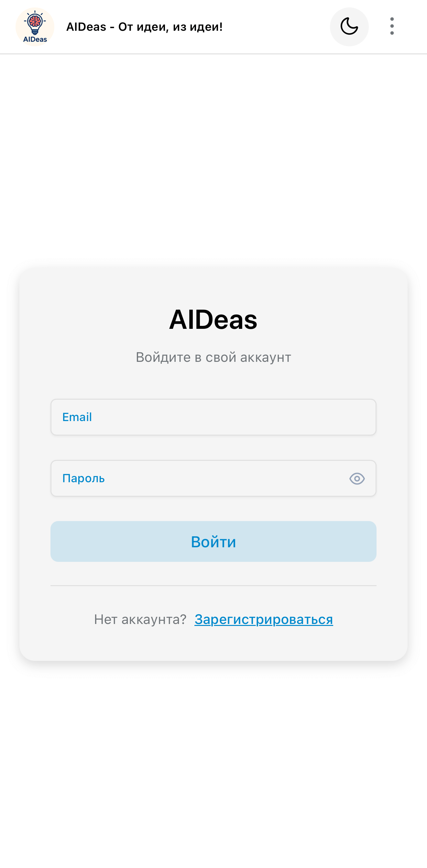Click the AIDeas title in the top bar
The image size is (427, 868).
pos(145,27)
